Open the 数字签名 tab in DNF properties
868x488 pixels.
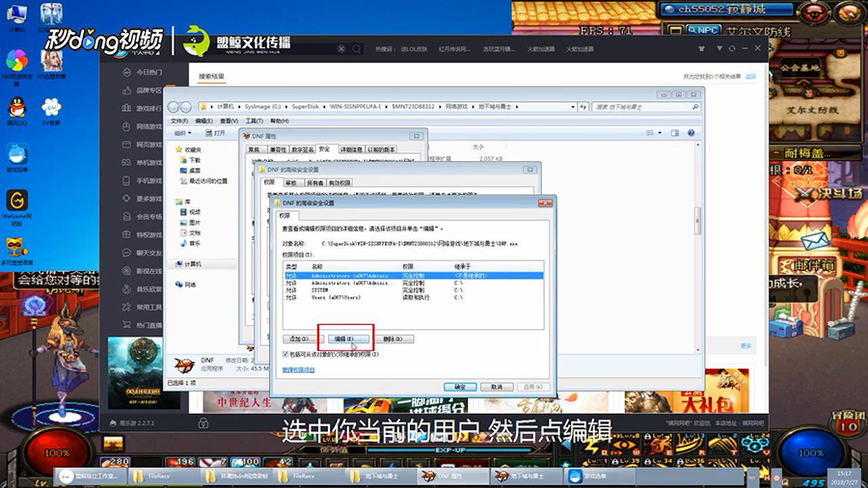point(302,149)
